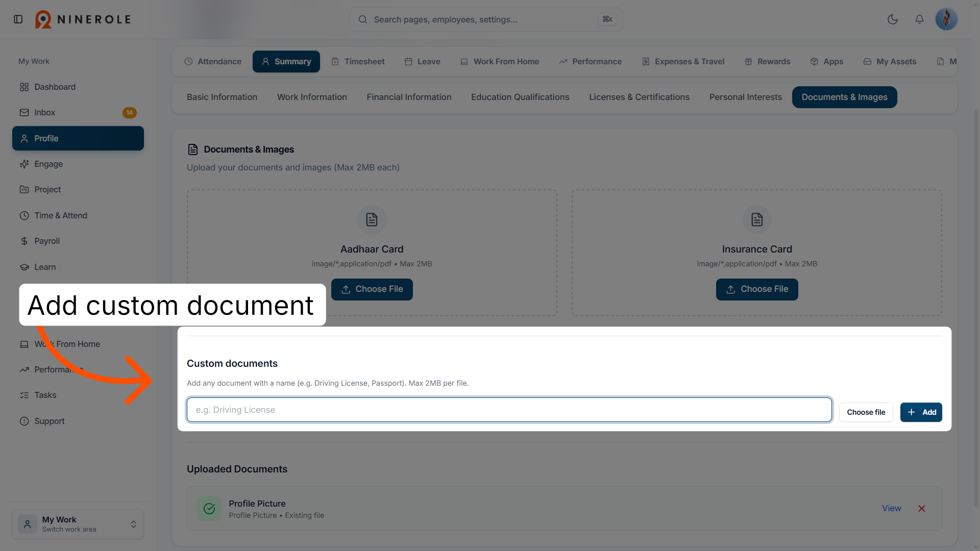980x551 pixels.
Task: Switch to Summary tab
Action: (286, 61)
